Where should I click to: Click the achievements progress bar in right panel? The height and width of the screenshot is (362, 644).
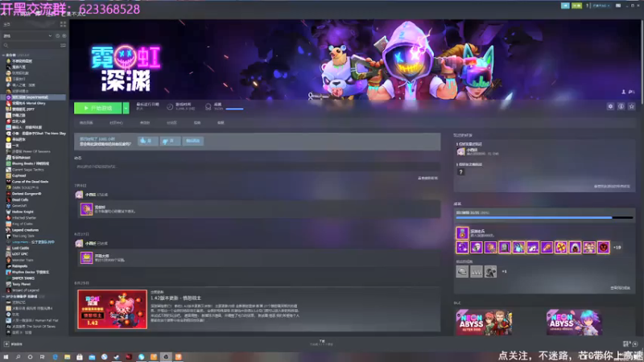point(544,217)
